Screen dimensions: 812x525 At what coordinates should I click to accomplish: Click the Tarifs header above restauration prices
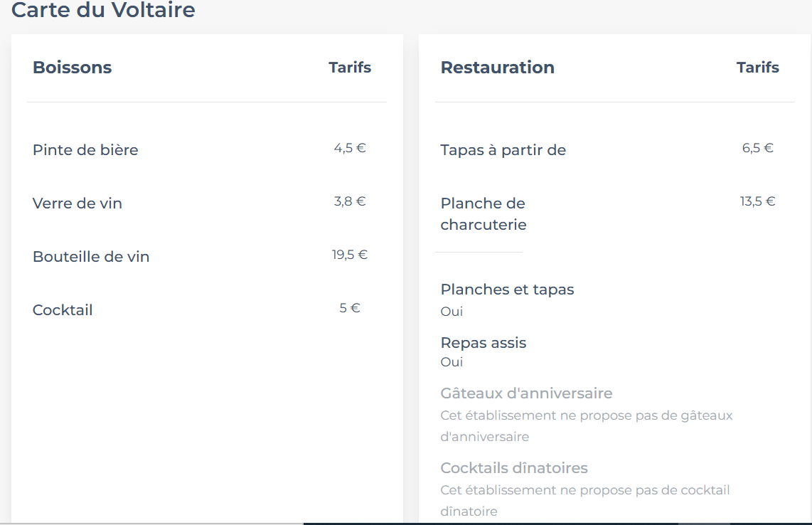click(758, 68)
